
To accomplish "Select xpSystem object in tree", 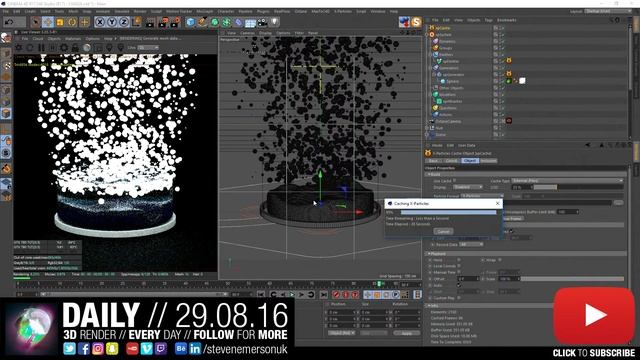I will (x=443, y=35).
